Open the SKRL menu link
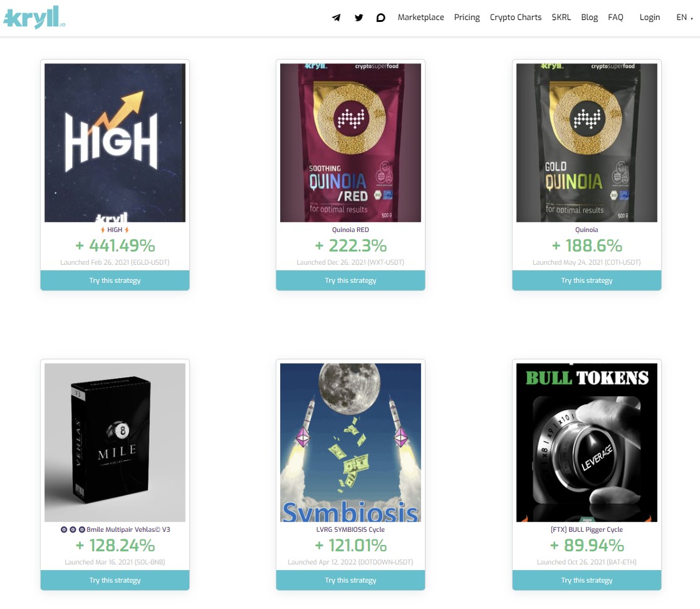 click(x=561, y=18)
